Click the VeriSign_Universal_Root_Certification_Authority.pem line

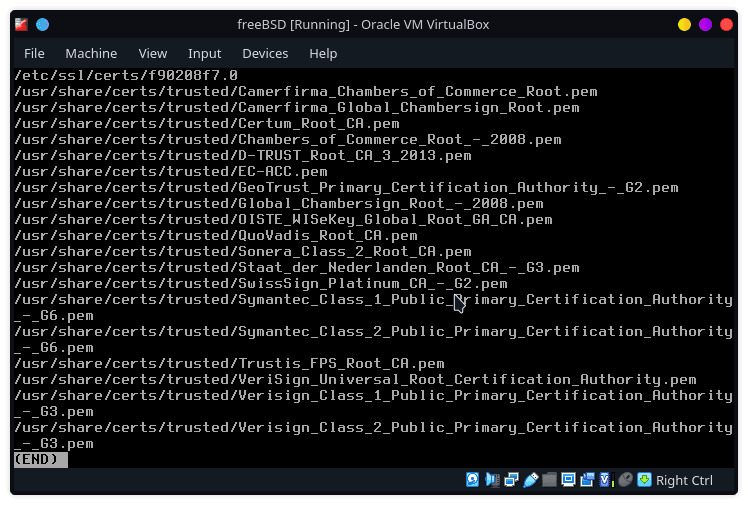pyautogui.click(x=355, y=380)
